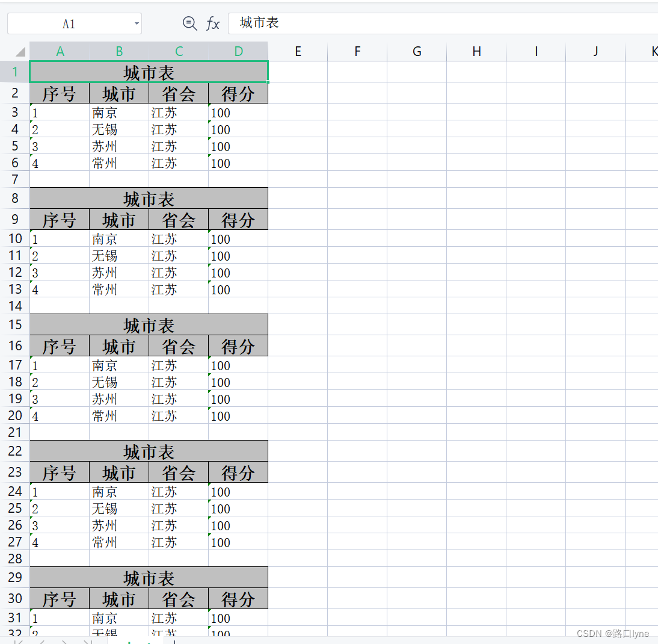This screenshot has width=658, height=644.
Task: Click the select-all corner triangle
Action: [20, 52]
